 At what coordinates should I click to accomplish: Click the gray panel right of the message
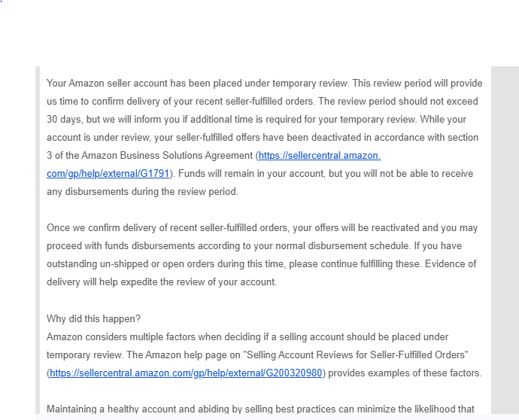[505, 240]
